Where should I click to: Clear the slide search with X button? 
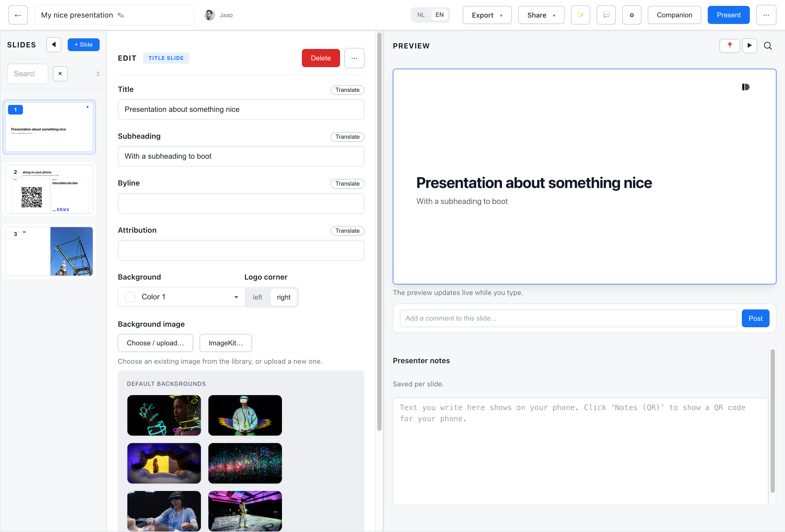60,73
